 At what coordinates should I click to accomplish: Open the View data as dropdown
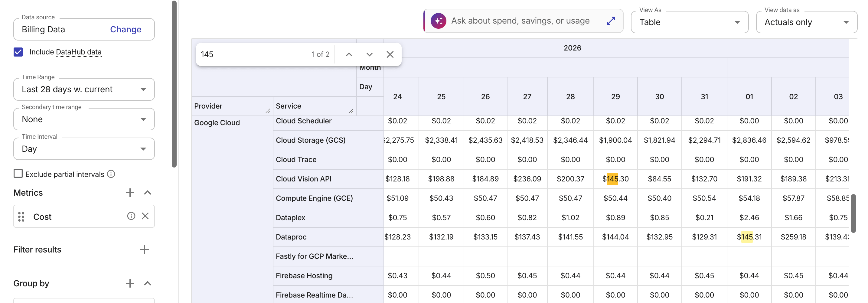point(806,22)
